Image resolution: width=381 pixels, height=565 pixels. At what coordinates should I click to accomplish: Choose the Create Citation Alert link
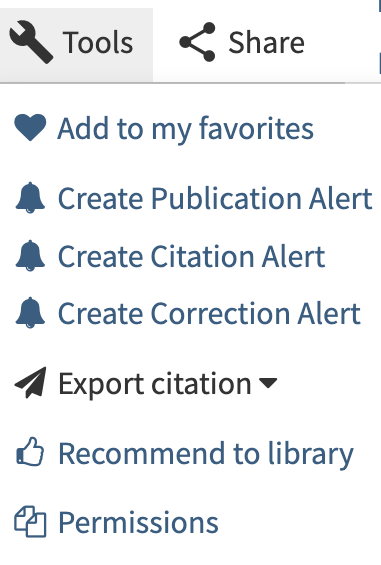tap(191, 256)
